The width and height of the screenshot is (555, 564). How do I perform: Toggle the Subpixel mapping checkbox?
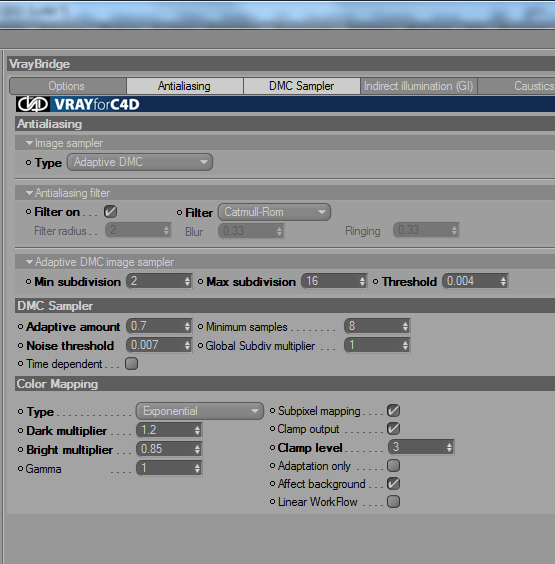click(x=393, y=410)
